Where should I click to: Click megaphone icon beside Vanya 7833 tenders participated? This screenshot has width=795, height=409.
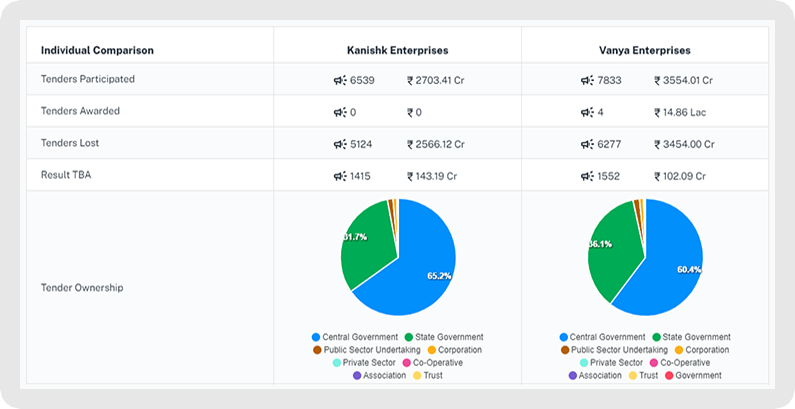587,80
